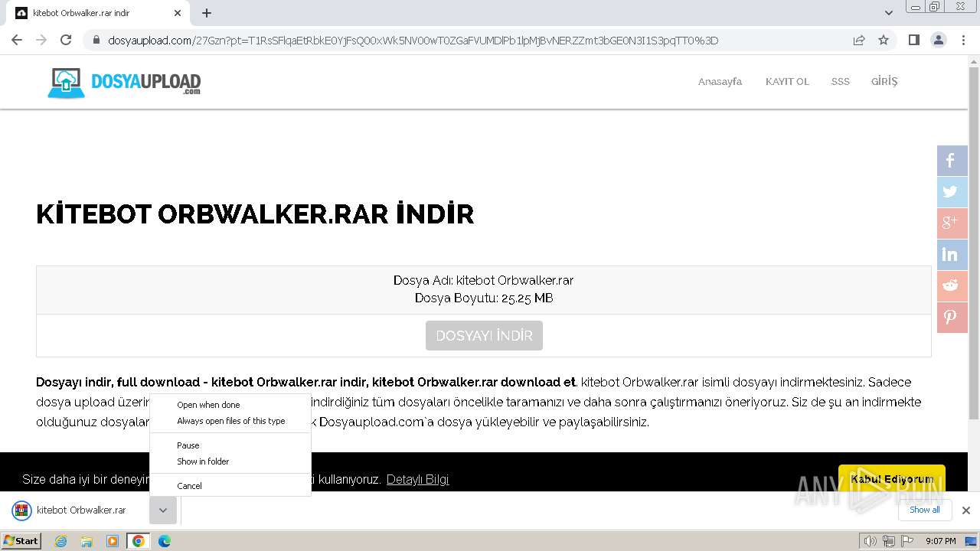Click the browser forward arrow
Screen dimensions: 980x551
[x=41, y=40]
